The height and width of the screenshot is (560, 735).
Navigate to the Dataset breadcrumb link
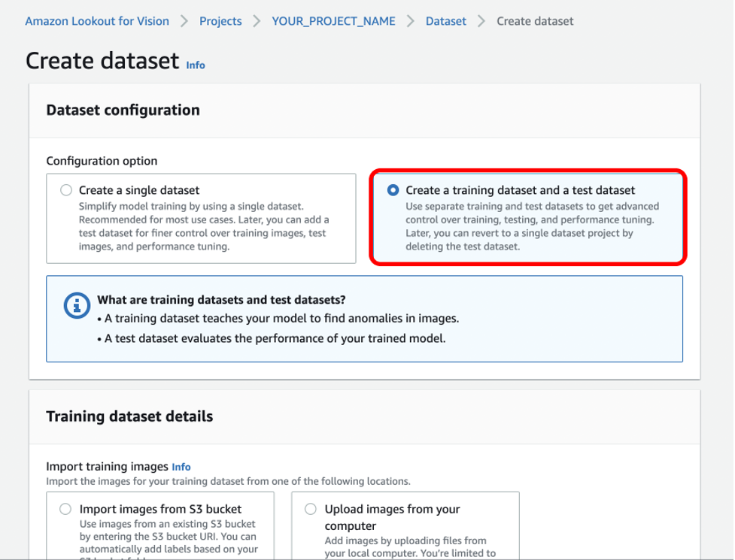point(446,21)
